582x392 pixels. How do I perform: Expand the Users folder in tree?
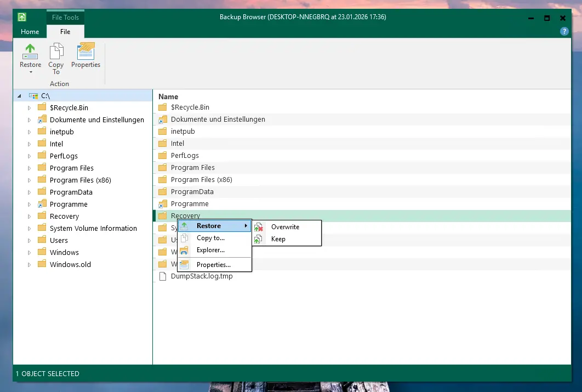click(x=30, y=241)
